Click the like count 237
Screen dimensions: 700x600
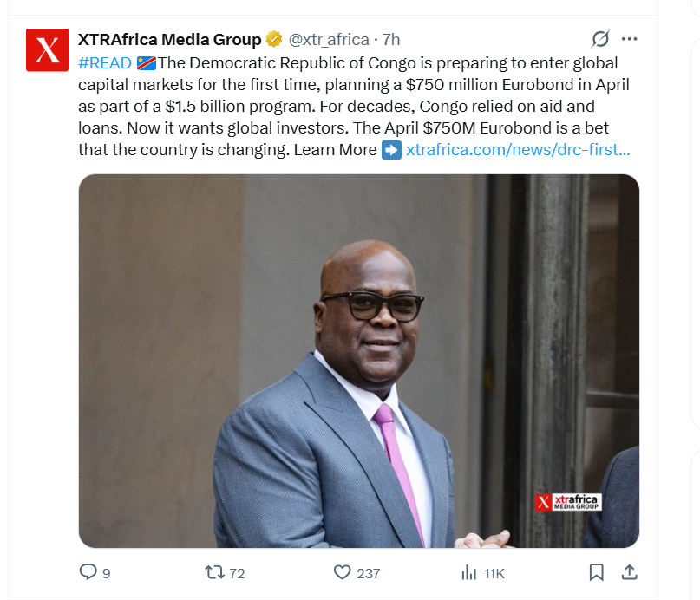[369, 573]
